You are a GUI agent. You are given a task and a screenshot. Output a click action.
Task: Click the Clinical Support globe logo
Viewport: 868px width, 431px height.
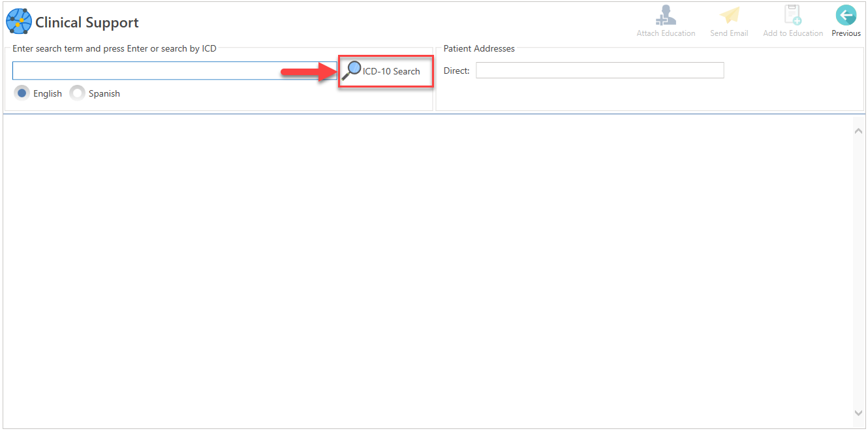click(x=18, y=22)
